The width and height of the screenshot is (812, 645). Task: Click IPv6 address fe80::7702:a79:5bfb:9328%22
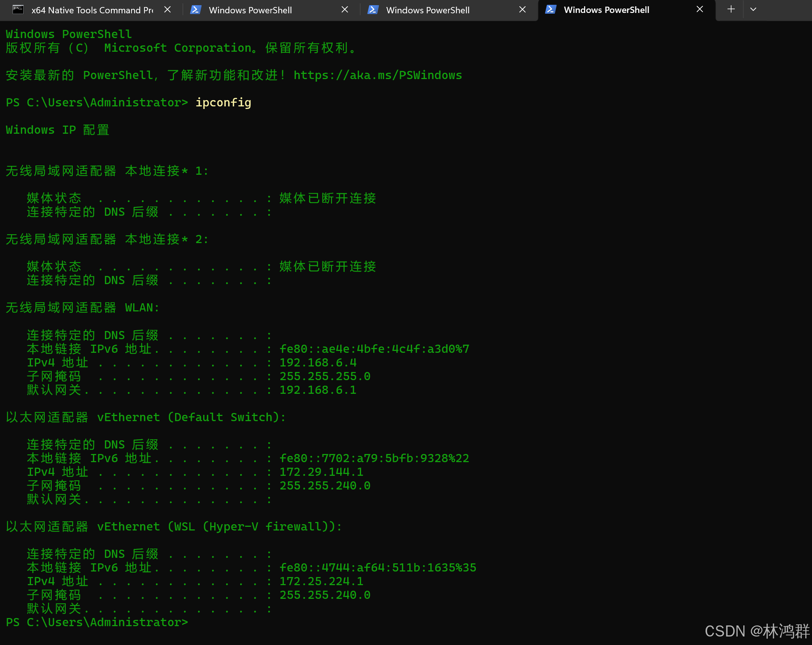tap(374, 458)
